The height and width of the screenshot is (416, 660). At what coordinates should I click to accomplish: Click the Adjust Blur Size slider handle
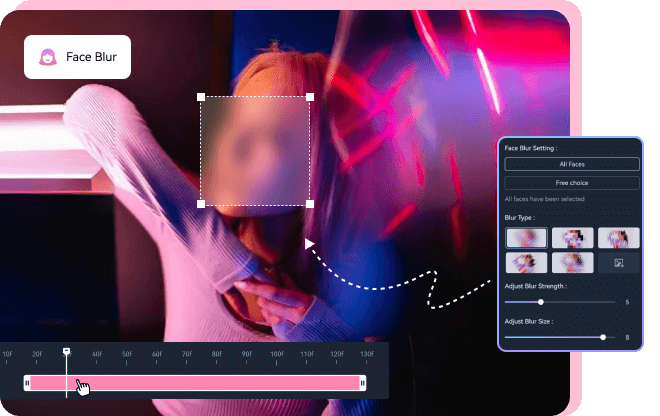point(602,337)
